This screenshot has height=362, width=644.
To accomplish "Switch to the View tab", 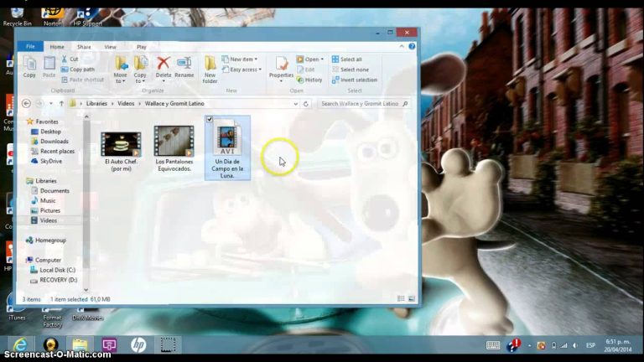I will 110,47.
